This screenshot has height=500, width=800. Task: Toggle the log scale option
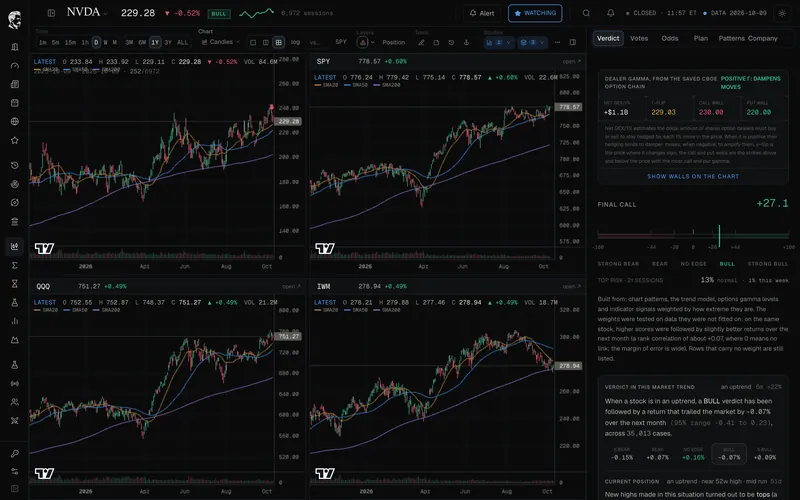point(295,42)
